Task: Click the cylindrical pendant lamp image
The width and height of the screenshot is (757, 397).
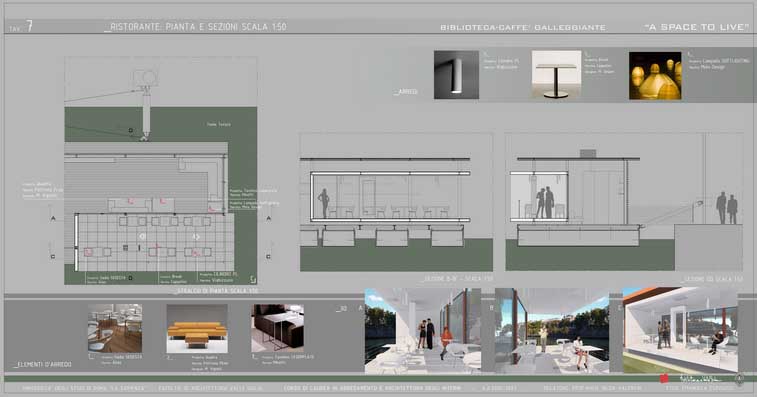Action: click(x=456, y=75)
